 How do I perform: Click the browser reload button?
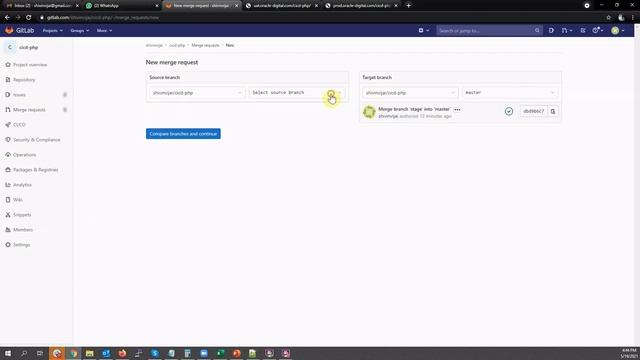[29, 18]
